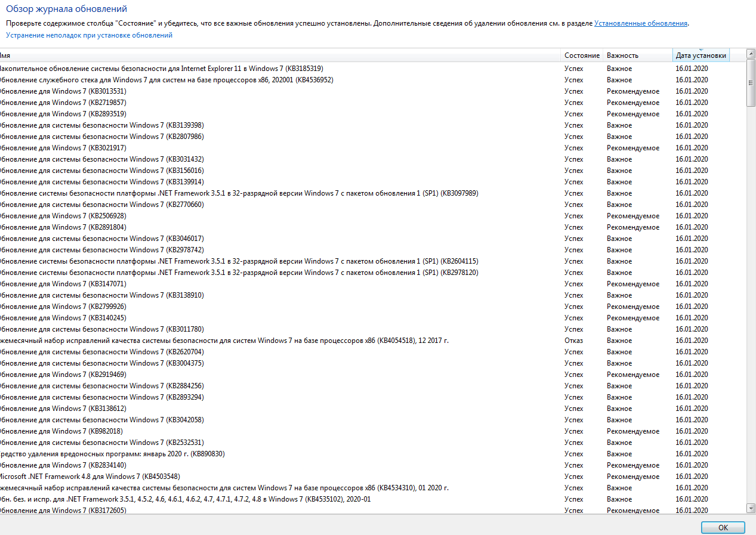Select the security update row KB2893294
Image resolution: width=756 pixels, height=535 pixels.
click(373, 397)
